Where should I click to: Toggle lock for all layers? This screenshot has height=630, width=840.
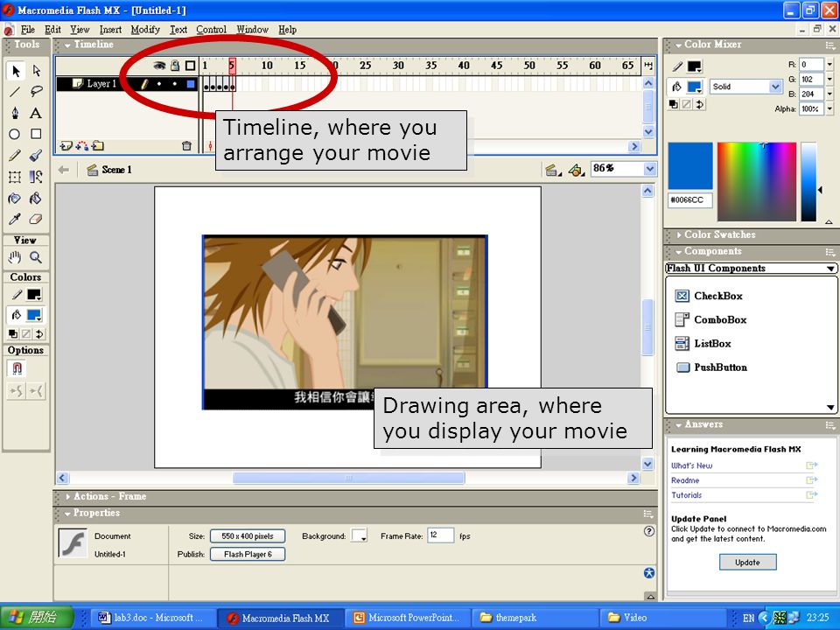(x=175, y=66)
